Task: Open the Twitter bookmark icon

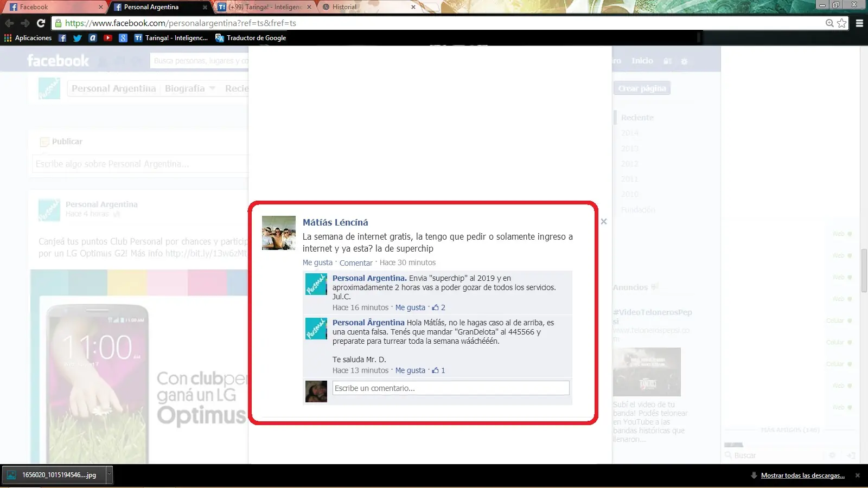Action: pos(78,38)
